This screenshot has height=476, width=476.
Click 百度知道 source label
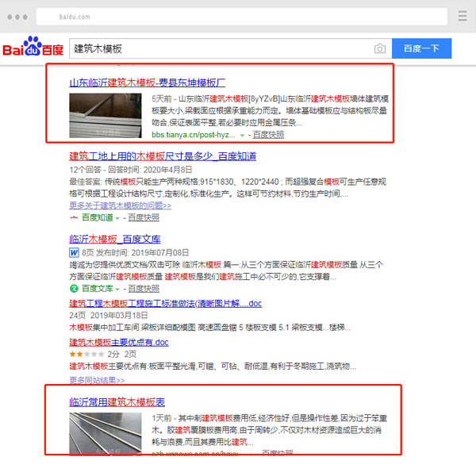tap(97, 217)
